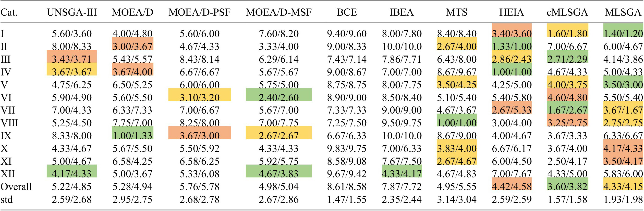
Task: Select the Overall row label
Action: coord(16,187)
